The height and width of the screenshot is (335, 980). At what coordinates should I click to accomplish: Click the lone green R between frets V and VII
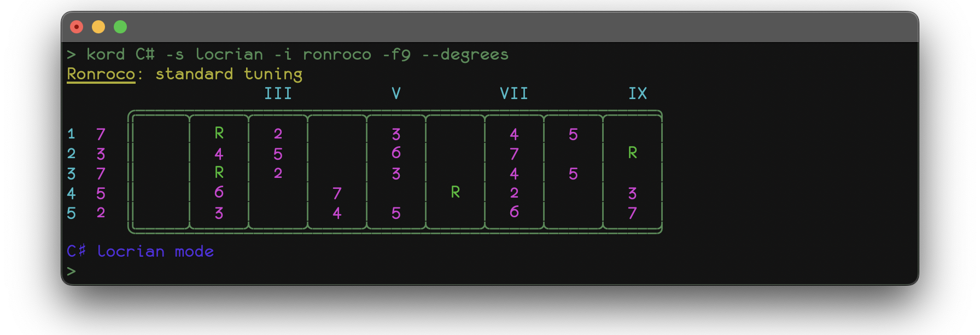click(x=455, y=192)
